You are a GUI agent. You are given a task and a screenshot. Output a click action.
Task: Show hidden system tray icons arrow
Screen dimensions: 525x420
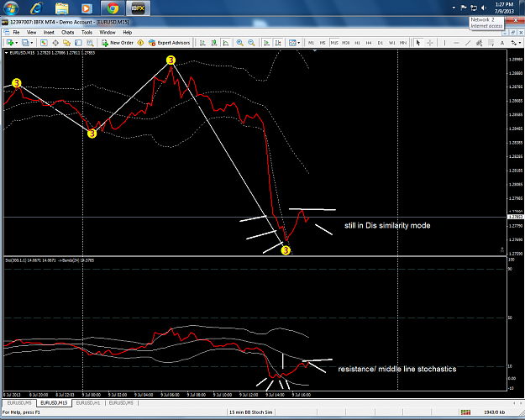pyautogui.click(x=454, y=8)
